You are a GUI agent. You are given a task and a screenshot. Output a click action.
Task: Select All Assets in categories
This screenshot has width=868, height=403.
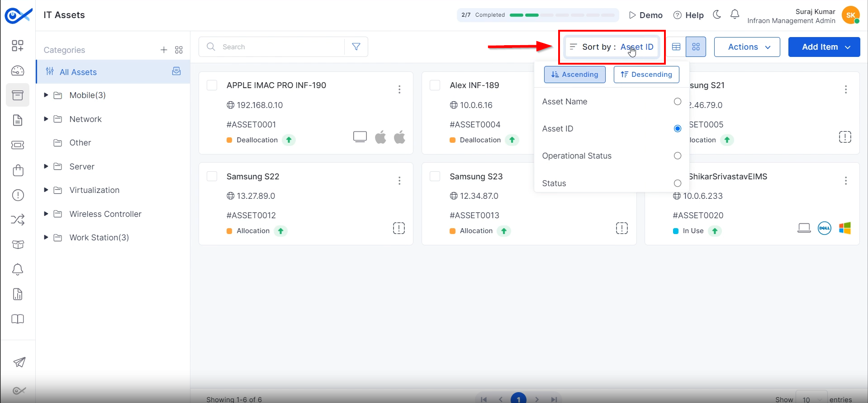(78, 72)
